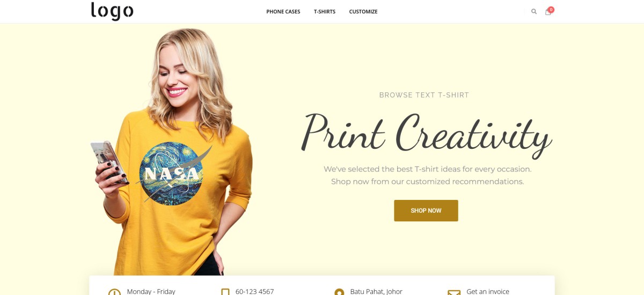Image resolution: width=644 pixels, height=295 pixels.
Task: Click the Batu Pahat, Johor address text
Action: click(x=376, y=291)
